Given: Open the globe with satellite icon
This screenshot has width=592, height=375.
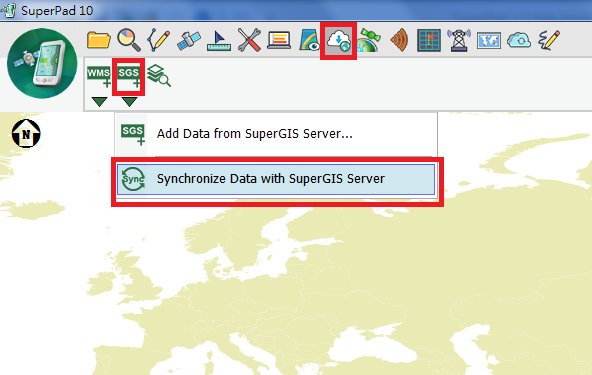Looking at the screenshot, I should [368, 40].
